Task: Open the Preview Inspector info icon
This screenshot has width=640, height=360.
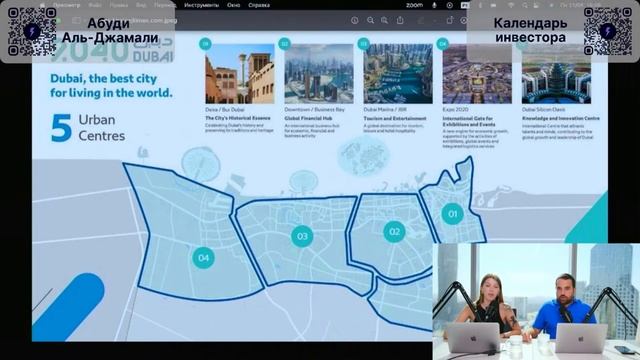Action: point(354,20)
